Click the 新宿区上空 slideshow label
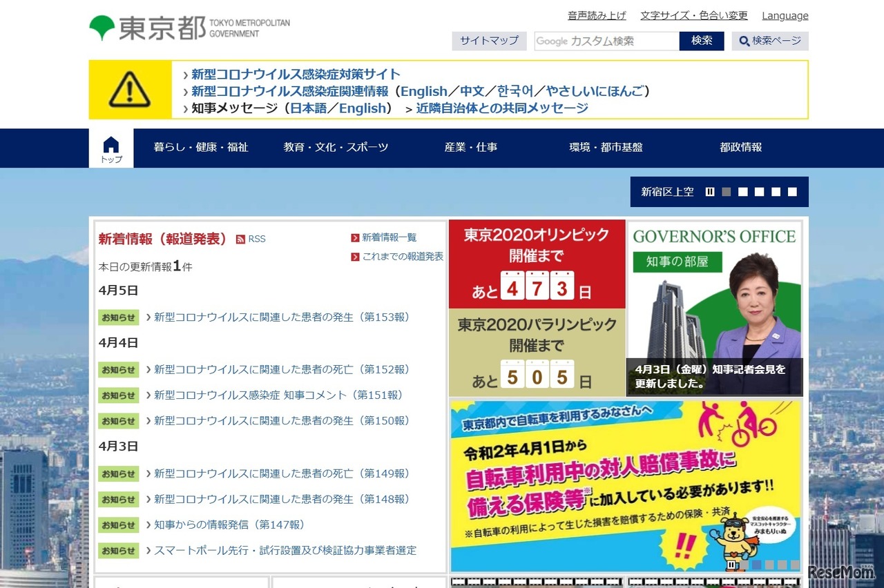The width and height of the screenshot is (884, 588). [x=667, y=192]
